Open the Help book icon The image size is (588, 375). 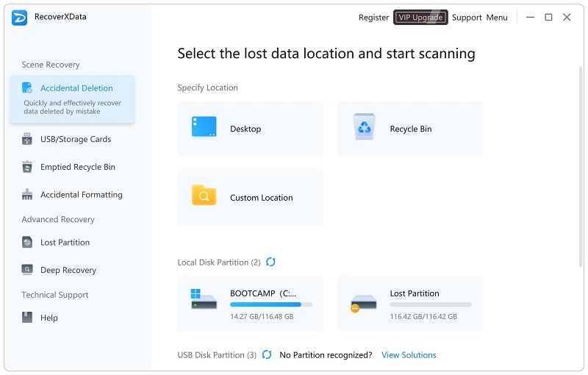(27, 318)
